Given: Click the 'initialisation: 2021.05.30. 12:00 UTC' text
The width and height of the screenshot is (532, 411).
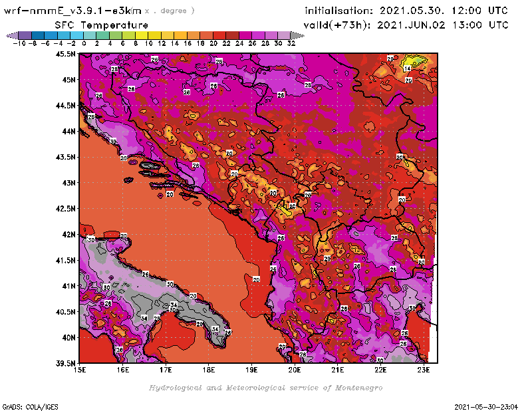Looking at the screenshot, I should tap(406, 11).
